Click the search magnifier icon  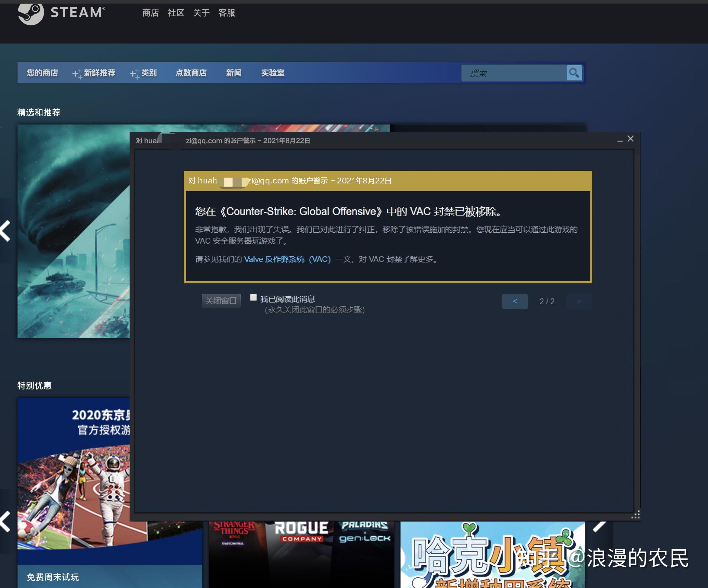[x=574, y=73]
